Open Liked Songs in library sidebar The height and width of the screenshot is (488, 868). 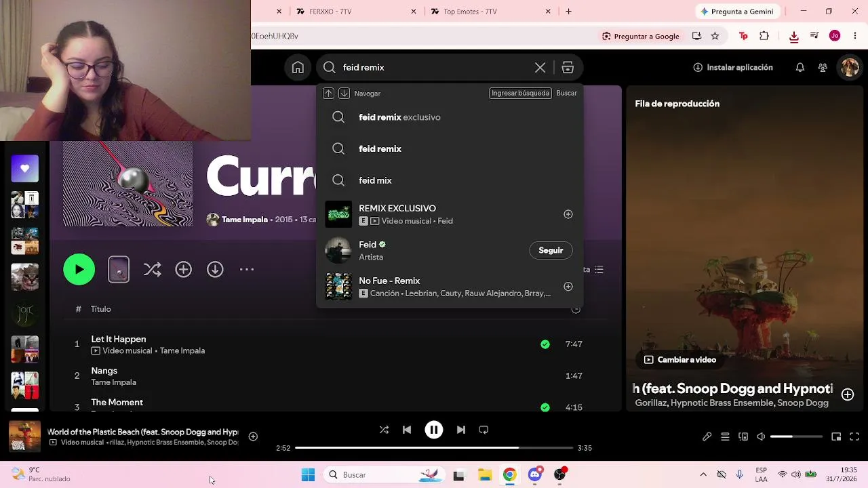click(25, 169)
